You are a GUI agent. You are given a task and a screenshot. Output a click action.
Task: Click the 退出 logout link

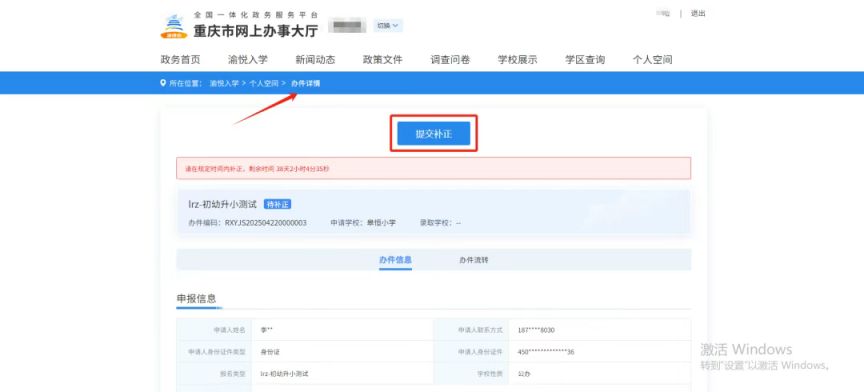pos(698,14)
